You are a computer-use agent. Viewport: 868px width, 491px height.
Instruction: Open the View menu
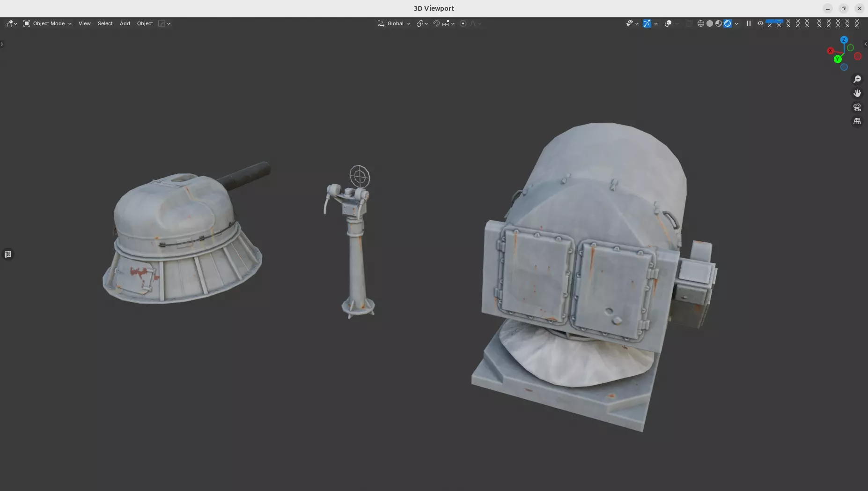[x=85, y=23]
